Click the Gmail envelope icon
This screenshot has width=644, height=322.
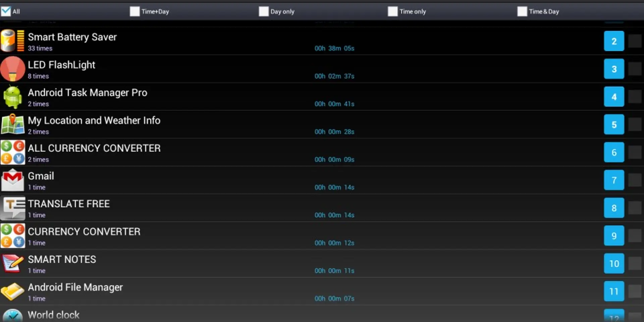coord(12,180)
